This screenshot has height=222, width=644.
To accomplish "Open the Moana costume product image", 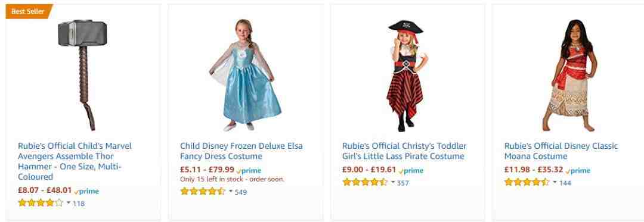I will pos(569,75).
